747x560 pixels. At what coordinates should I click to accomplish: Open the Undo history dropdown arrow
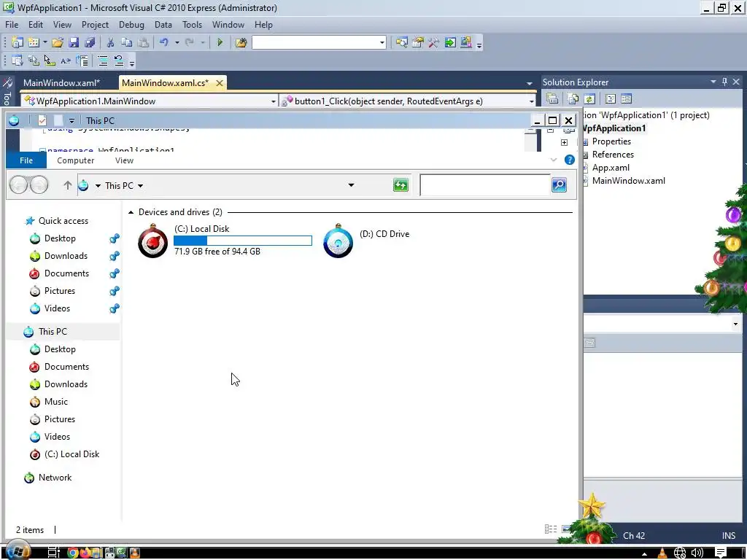click(x=177, y=43)
